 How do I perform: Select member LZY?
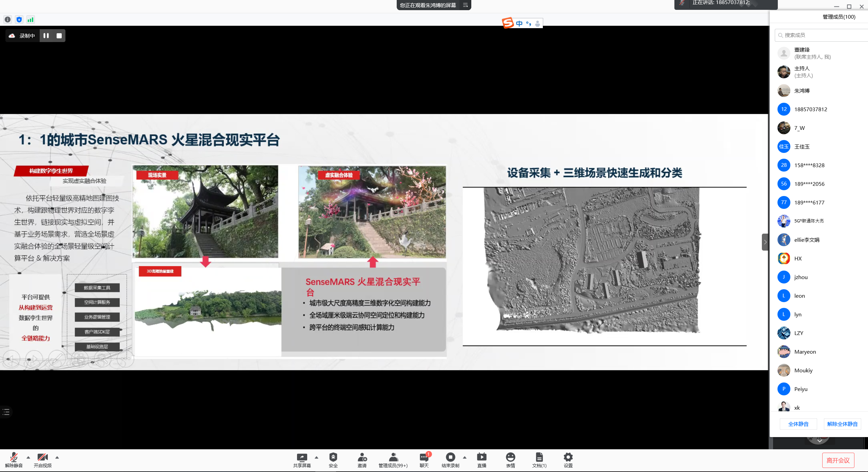click(819, 333)
